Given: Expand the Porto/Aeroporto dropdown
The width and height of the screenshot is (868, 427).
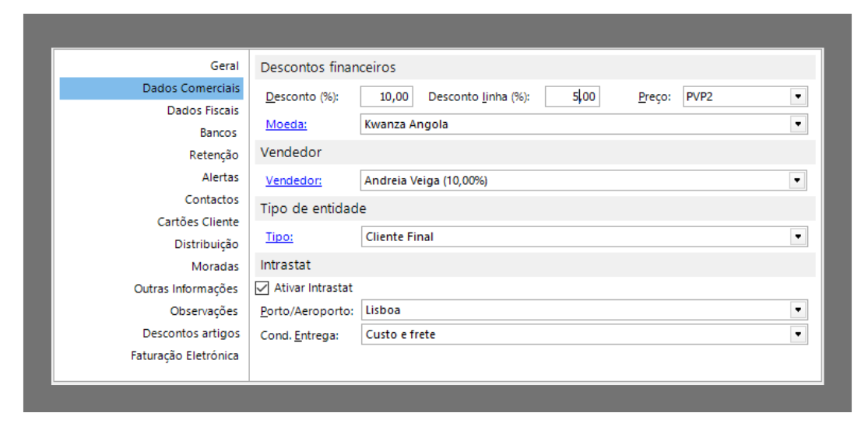Looking at the screenshot, I should pyautogui.click(x=797, y=310).
